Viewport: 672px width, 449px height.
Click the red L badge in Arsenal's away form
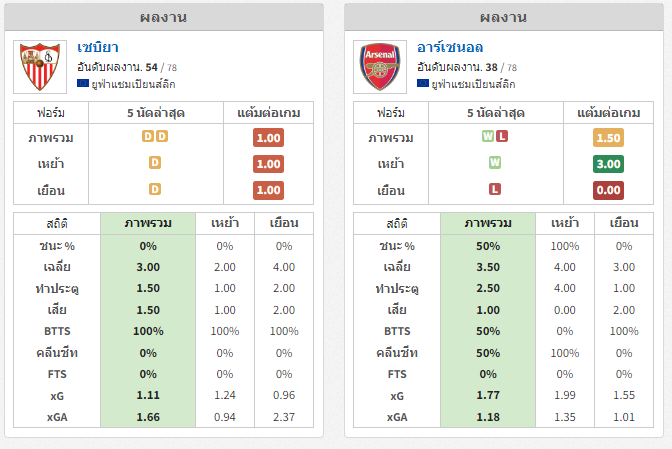pos(495,189)
